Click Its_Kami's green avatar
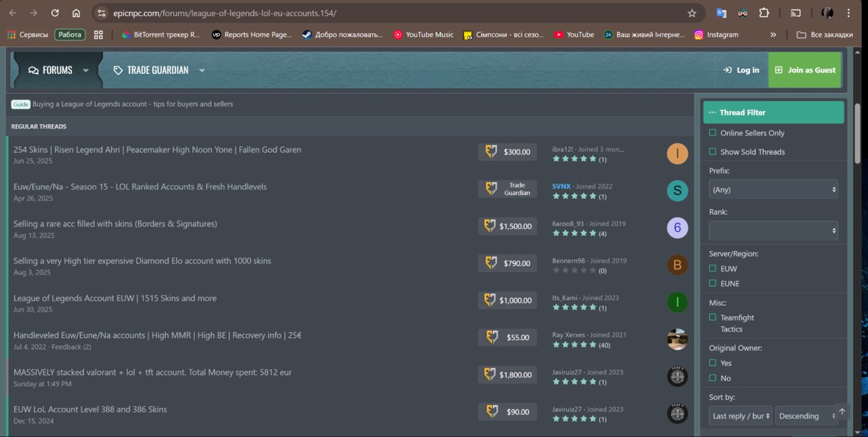Viewport: 868px width, 437px height. (x=677, y=302)
